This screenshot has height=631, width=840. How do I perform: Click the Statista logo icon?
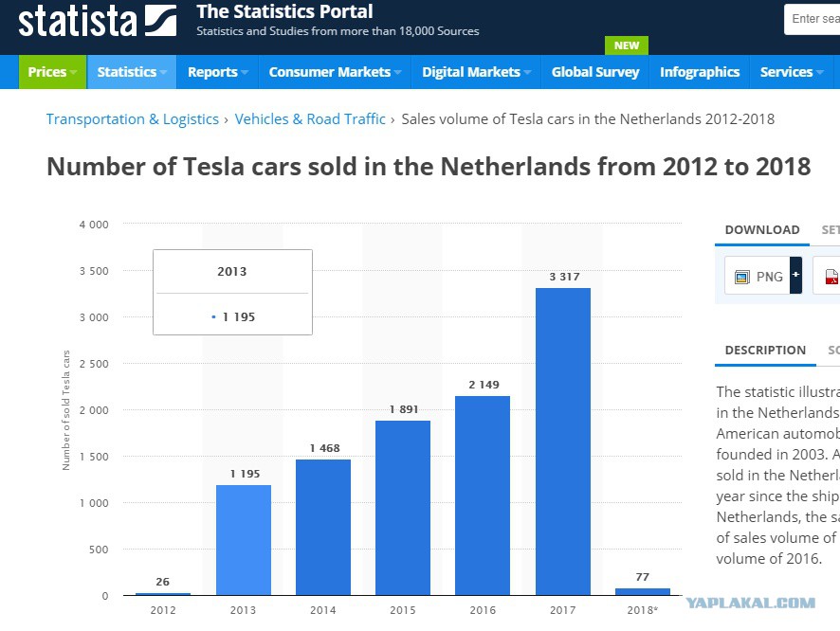tap(160, 21)
